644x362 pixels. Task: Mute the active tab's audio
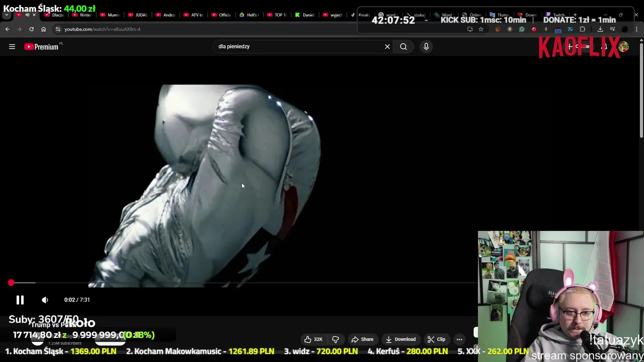pos(27,15)
